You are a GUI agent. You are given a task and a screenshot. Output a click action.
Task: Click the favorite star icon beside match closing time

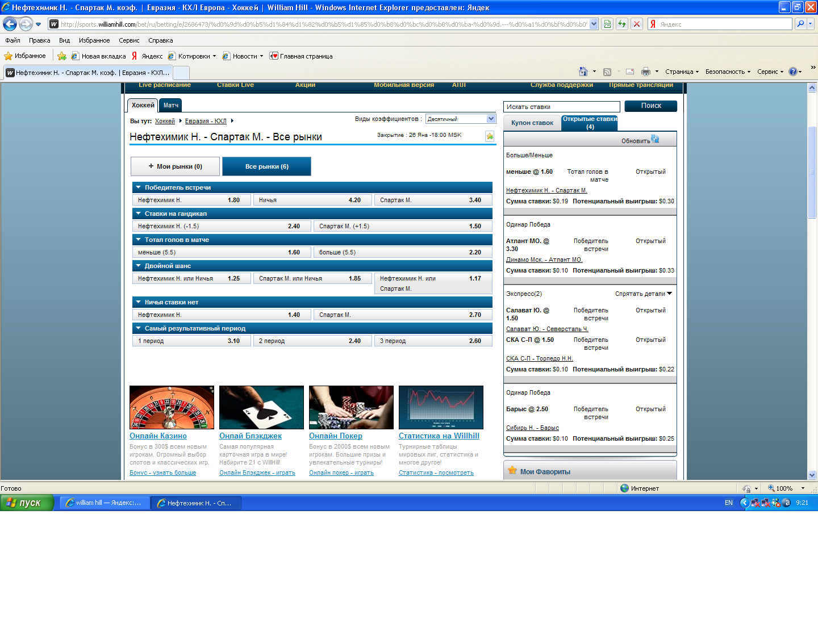coord(490,136)
